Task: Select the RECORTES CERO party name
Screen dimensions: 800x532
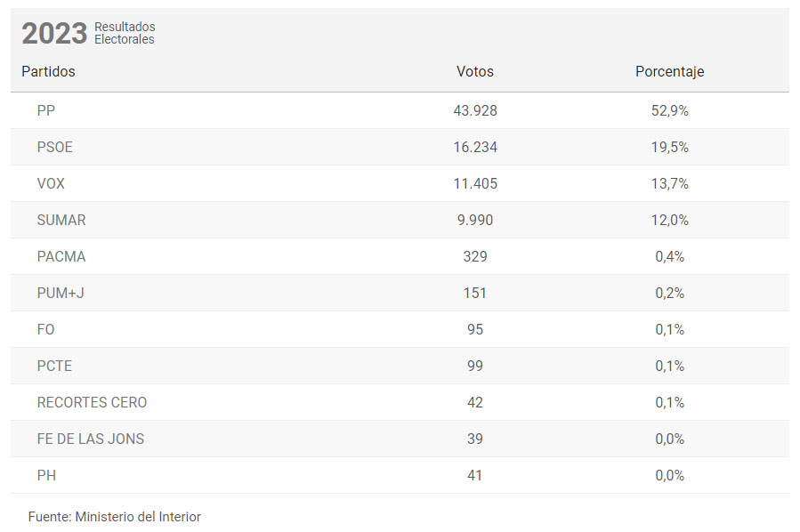Action: pyautogui.click(x=92, y=402)
